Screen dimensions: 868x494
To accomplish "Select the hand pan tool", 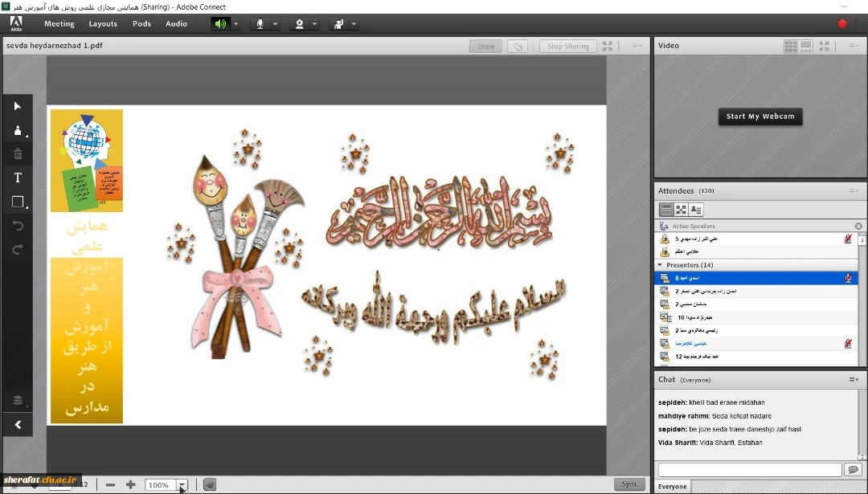I will [x=209, y=484].
